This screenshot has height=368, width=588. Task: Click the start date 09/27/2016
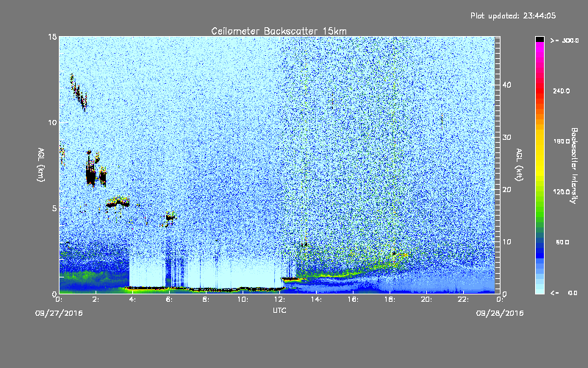[x=59, y=314]
